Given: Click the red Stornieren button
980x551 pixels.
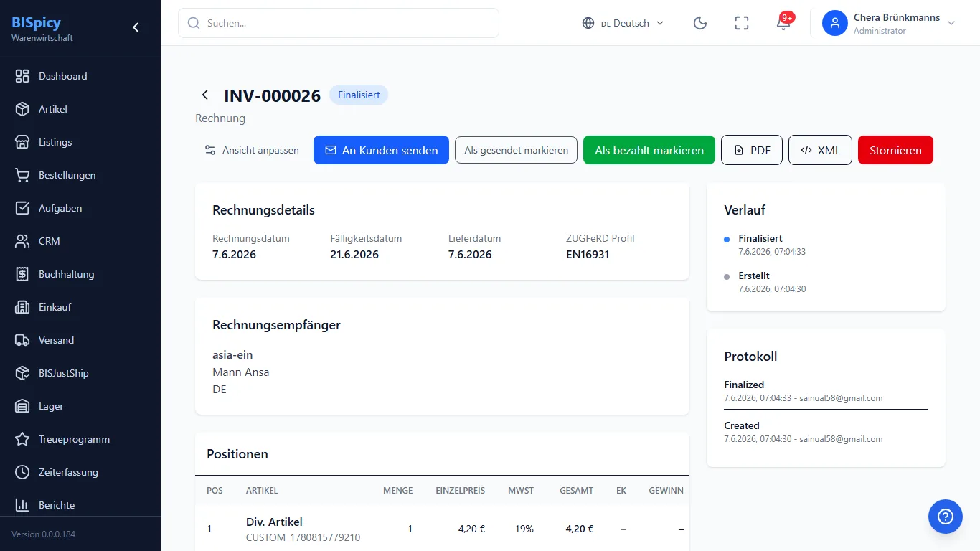Looking at the screenshot, I should point(895,150).
